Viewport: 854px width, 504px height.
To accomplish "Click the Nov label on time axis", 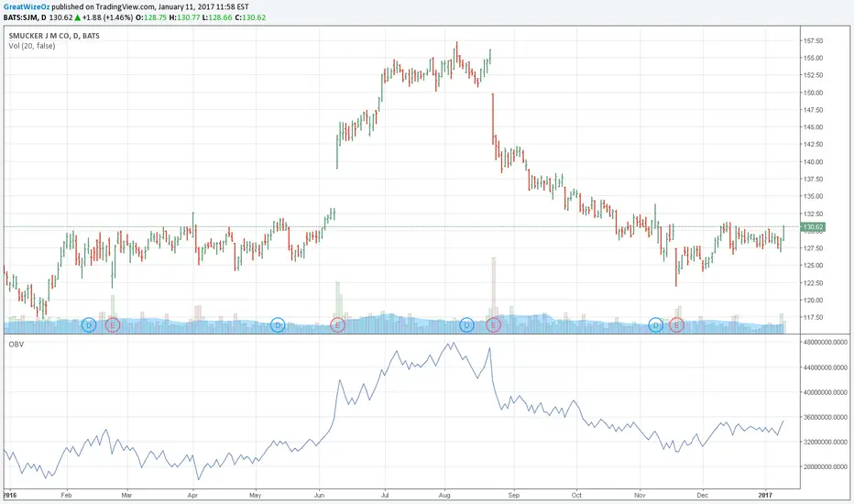I will tap(640, 495).
